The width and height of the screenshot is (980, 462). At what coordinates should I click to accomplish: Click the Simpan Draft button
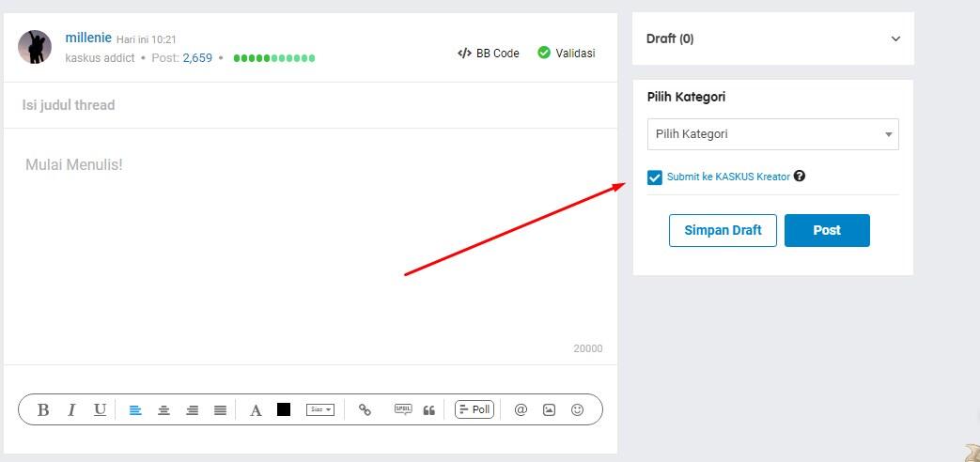(723, 230)
